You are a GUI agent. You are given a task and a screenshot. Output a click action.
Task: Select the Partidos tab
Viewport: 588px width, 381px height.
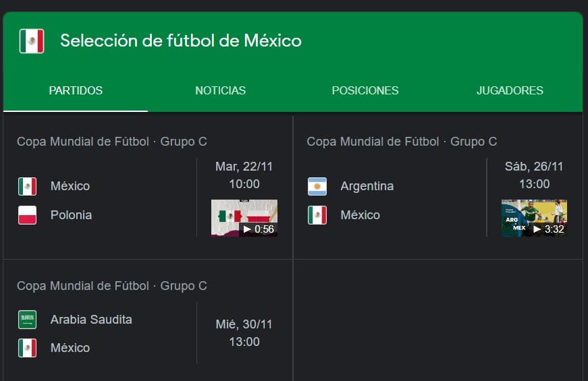click(x=76, y=90)
